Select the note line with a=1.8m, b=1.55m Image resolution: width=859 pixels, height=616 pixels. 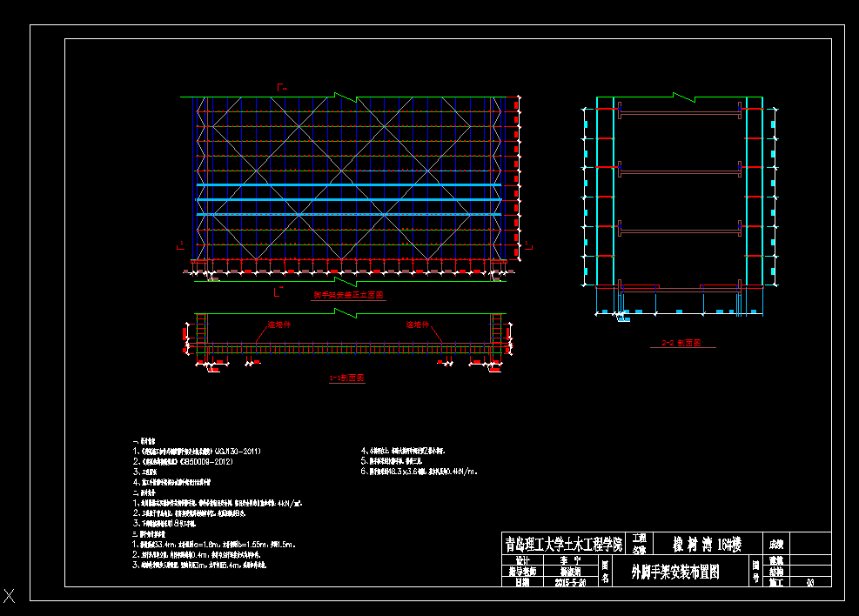[x=214, y=545]
